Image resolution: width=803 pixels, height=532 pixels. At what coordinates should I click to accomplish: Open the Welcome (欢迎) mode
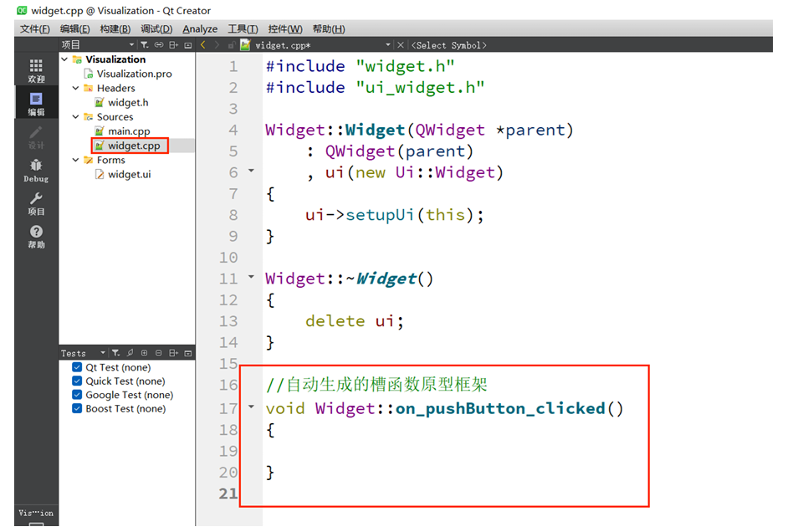pyautogui.click(x=36, y=70)
